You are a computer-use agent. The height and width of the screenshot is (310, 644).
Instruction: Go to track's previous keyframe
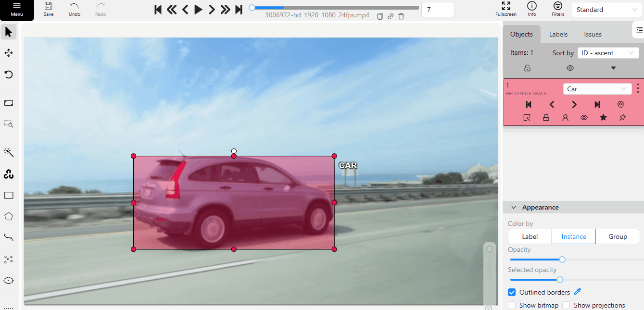552,104
